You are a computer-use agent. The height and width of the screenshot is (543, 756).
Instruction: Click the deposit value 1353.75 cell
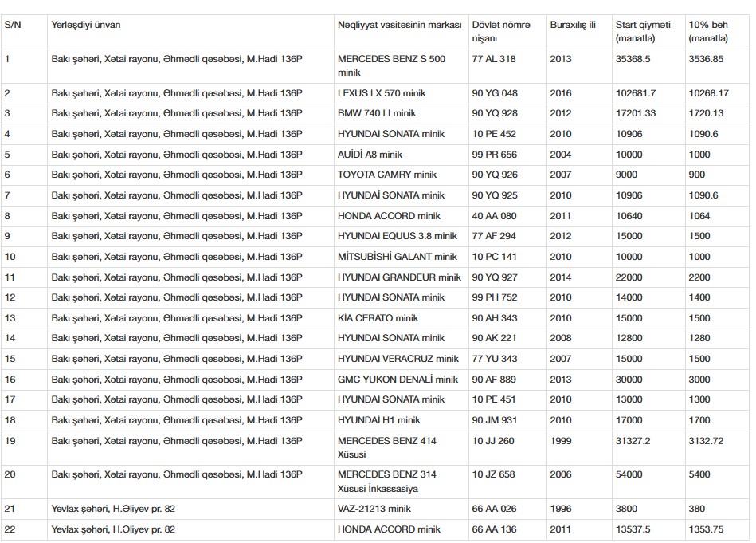point(707,529)
